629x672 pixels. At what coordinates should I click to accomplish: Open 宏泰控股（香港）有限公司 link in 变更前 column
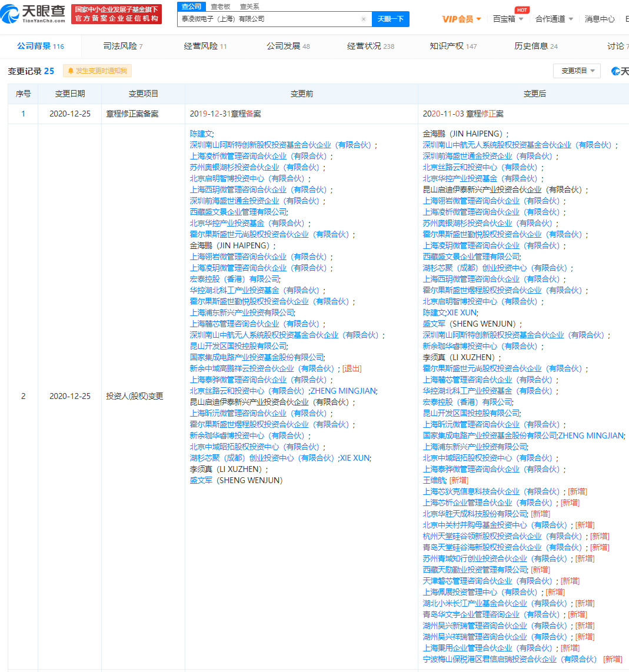point(234,279)
